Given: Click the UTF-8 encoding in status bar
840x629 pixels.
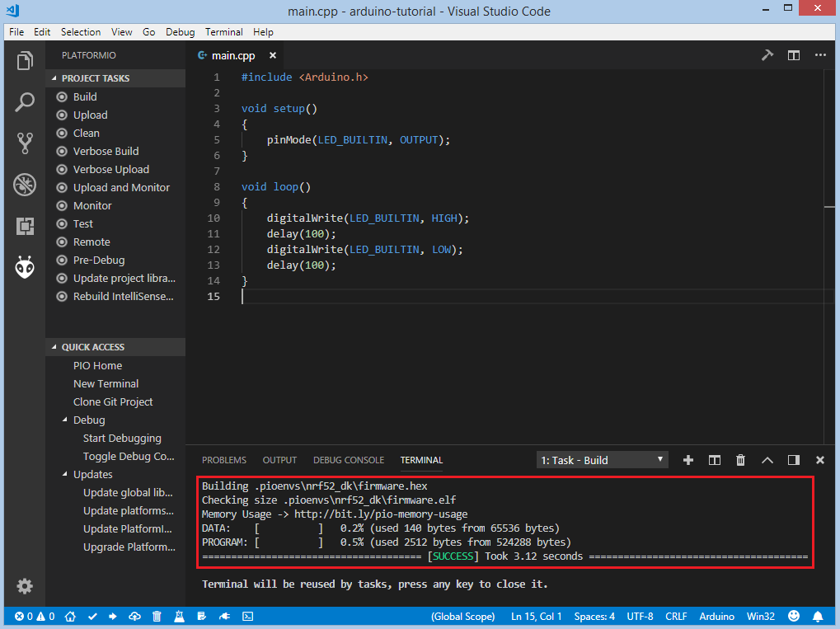Looking at the screenshot, I should click(641, 617).
